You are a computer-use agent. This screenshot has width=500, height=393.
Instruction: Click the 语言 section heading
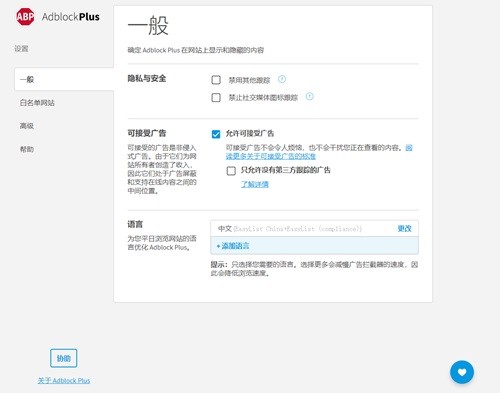tap(135, 224)
